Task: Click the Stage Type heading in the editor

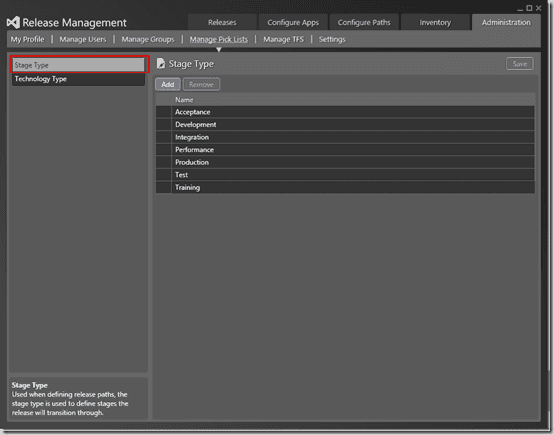Action: (191, 64)
